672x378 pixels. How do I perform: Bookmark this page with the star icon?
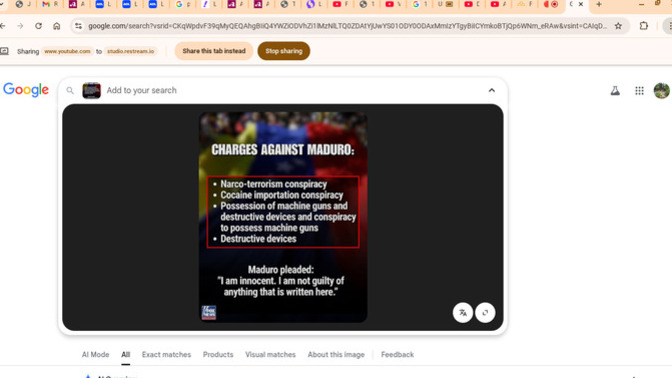[x=618, y=26]
